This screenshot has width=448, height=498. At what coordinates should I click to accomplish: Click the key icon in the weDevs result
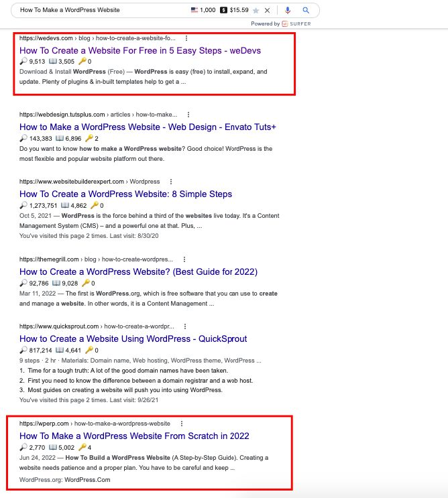(82, 61)
